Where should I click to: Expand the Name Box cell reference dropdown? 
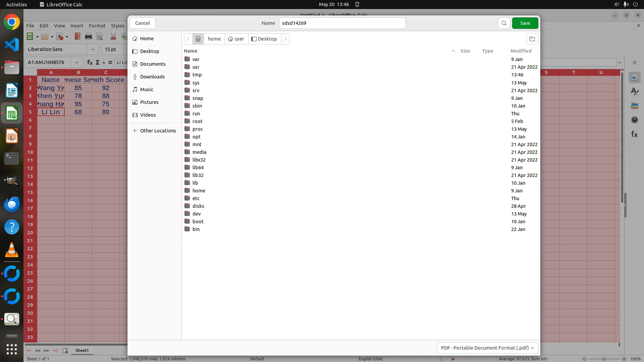[x=77, y=62]
